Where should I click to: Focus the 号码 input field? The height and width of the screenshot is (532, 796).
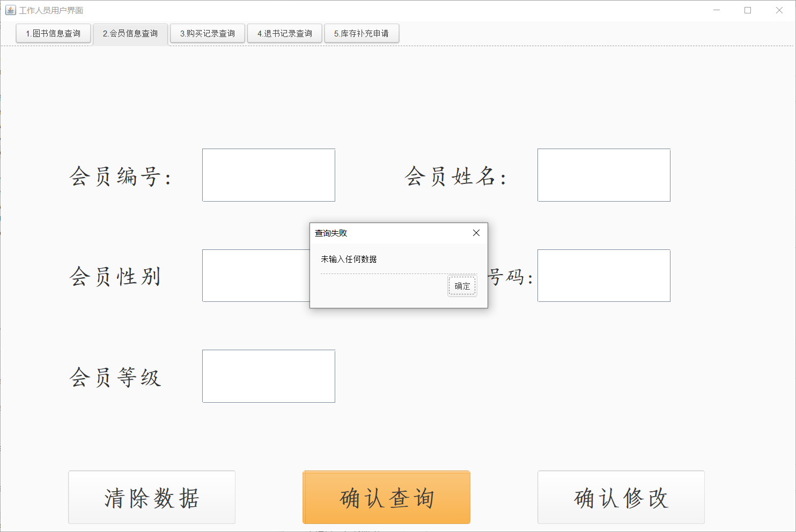(604, 276)
